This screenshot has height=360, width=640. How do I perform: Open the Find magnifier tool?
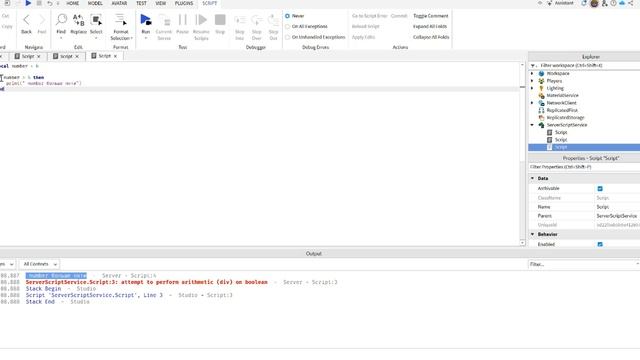click(x=61, y=20)
